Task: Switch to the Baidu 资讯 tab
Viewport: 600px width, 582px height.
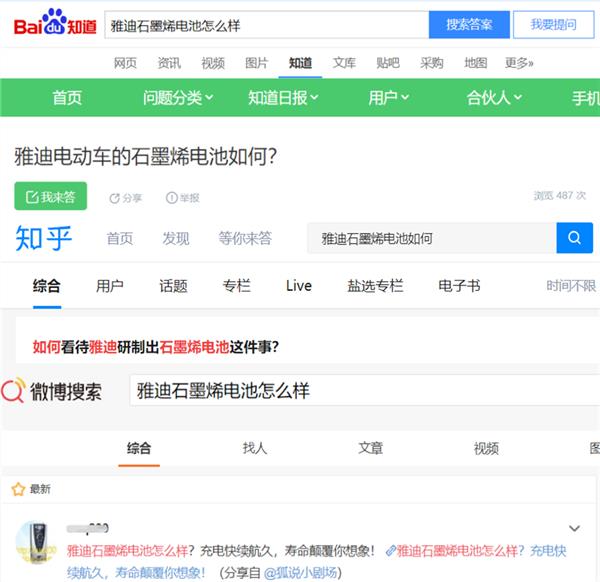Action: point(169,63)
